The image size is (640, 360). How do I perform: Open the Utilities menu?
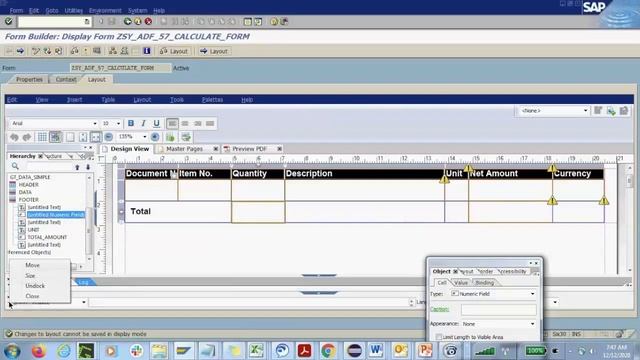click(73, 10)
